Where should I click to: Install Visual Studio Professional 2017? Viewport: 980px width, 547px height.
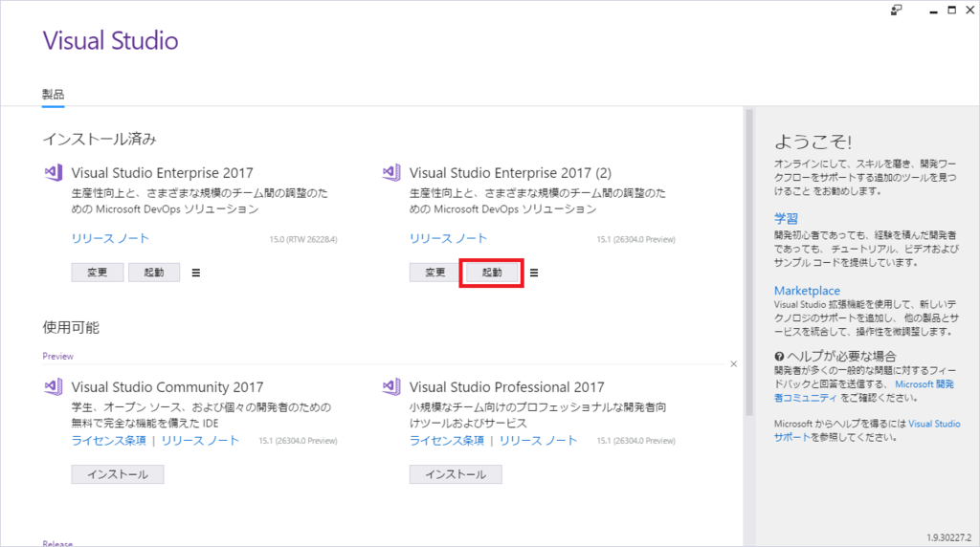click(x=456, y=474)
